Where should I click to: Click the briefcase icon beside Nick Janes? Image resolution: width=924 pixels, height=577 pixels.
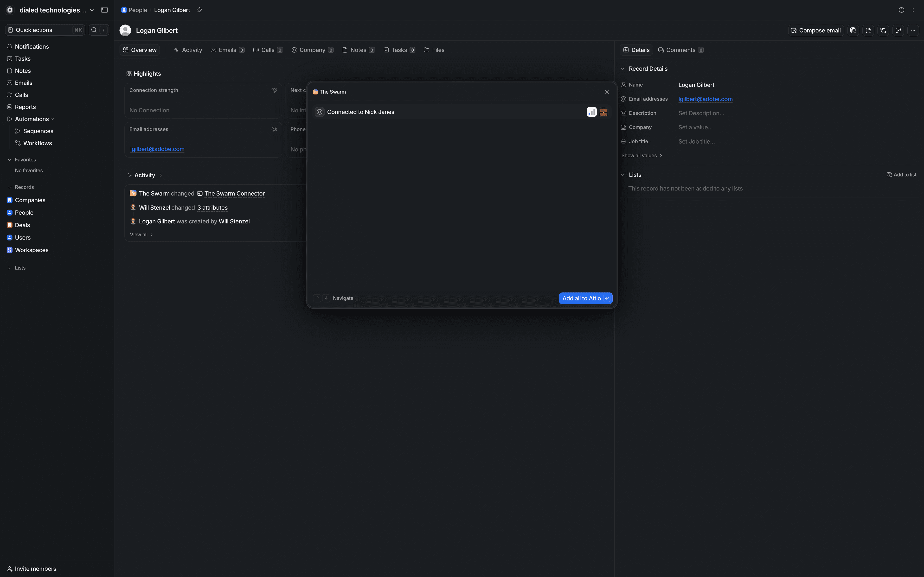pos(603,112)
